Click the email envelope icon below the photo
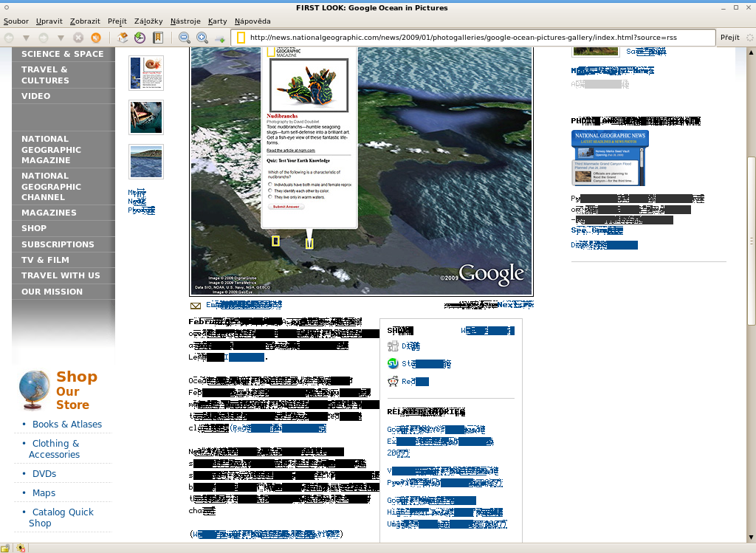Viewport: 756px width, 553px height. 196,305
